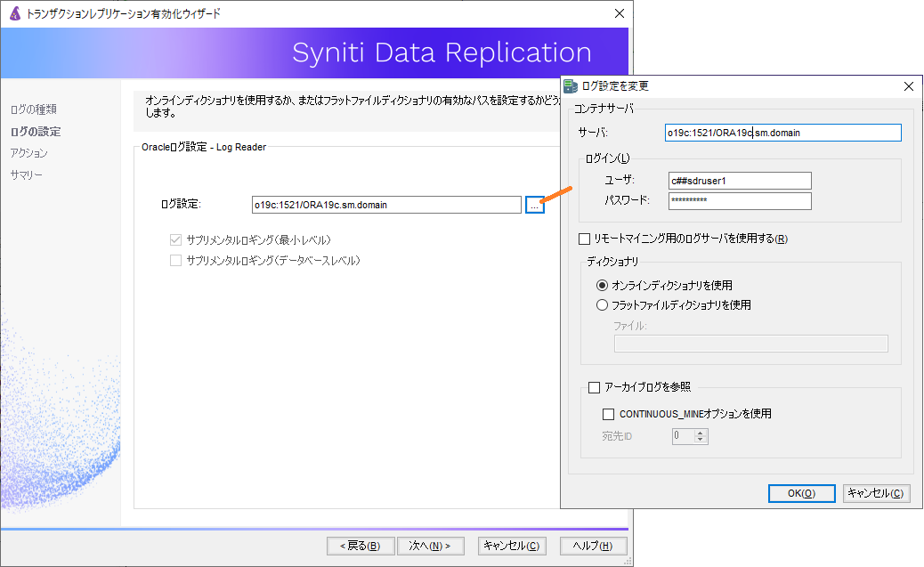
Task: Close the ログ設定を変更 dialog
Action: tap(908, 86)
